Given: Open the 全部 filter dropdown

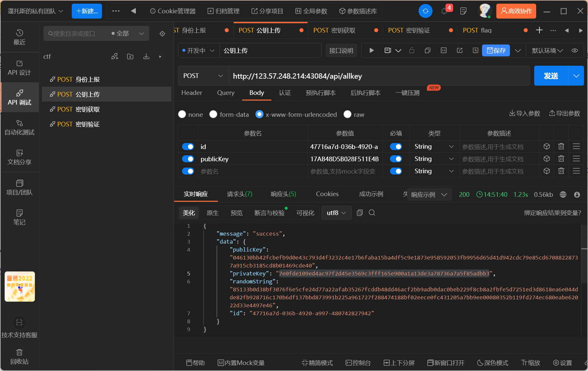Looking at the screenshot, I should [x=128, y=34].
